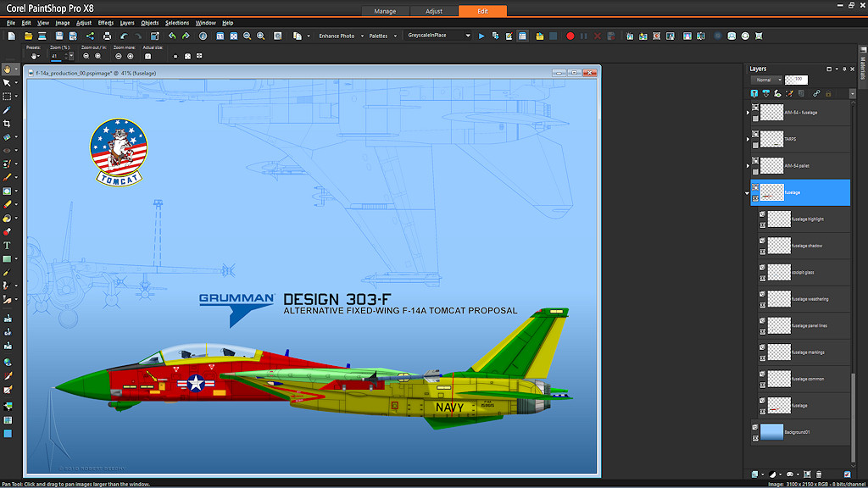This screenshot has width=868, height=488.
Task: Select the Background01 layer thumbnail
Action: pyautogui.click(x=771, y=432)
